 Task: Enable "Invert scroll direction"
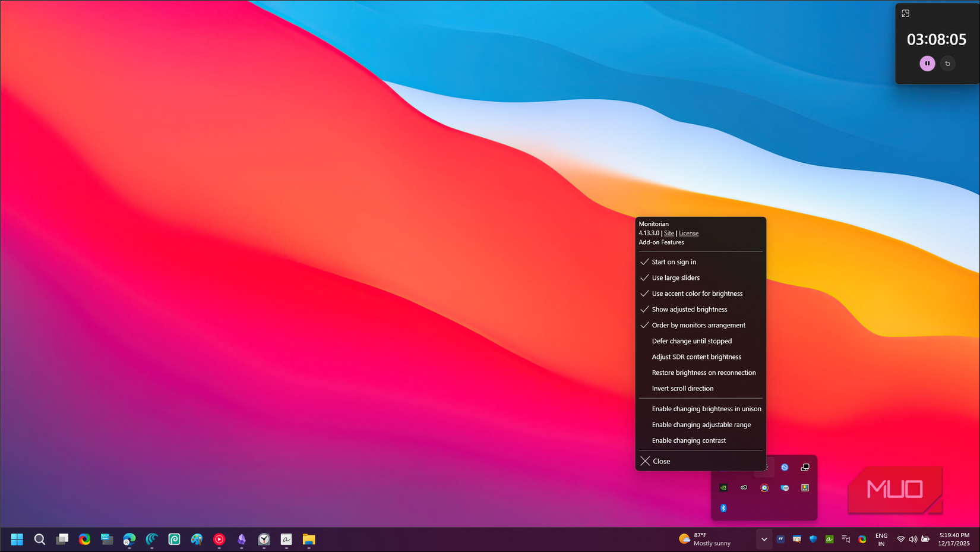pyautogui.click(x=682, y=388)
